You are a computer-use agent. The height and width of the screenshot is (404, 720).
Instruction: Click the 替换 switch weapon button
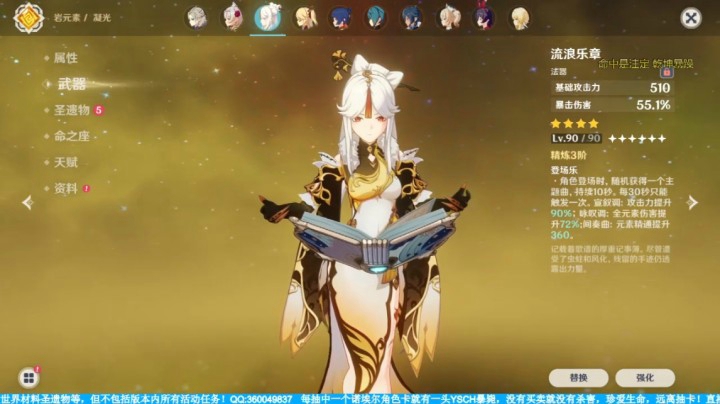coord(579,377)
